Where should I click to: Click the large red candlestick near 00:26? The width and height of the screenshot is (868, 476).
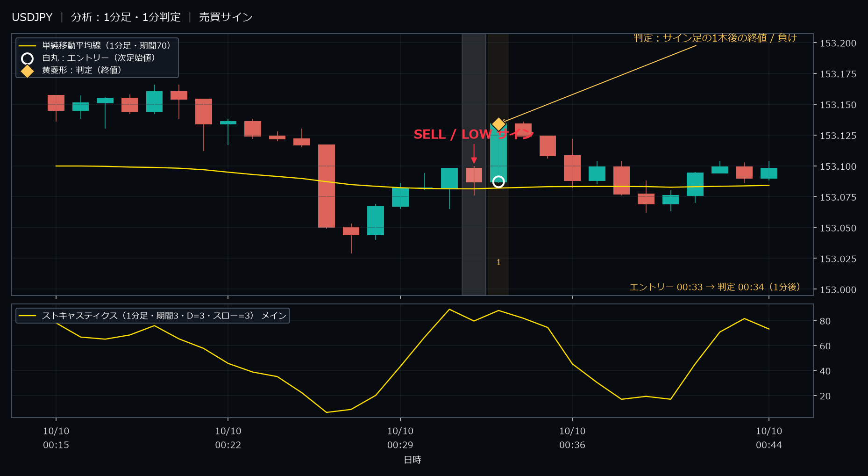327,186
